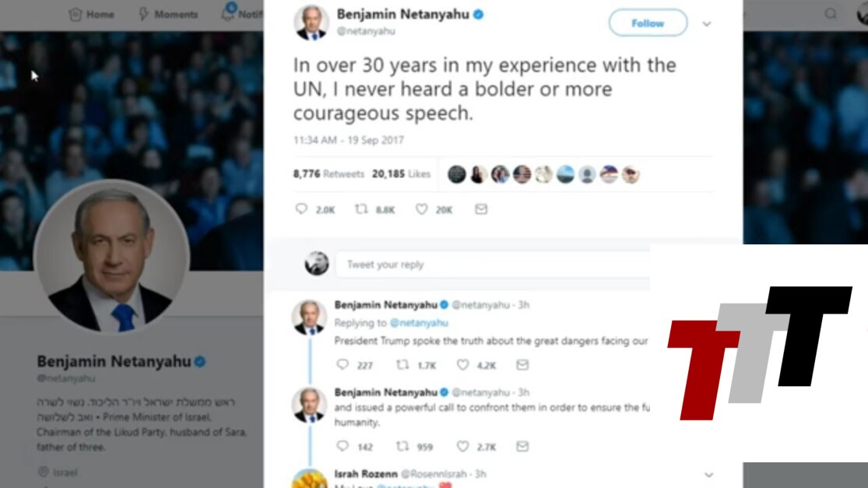This screenshot has width=868, height=488.
Task: Click the Tweet your reply field
Action: (x=493, y=265)
